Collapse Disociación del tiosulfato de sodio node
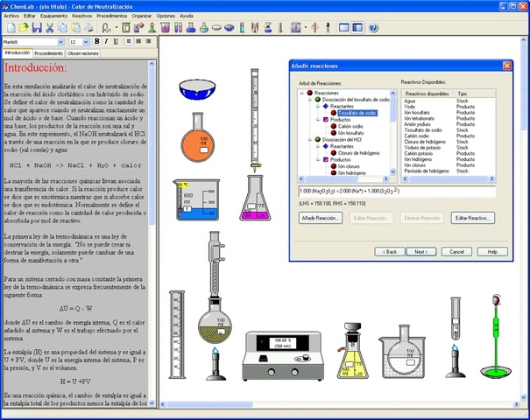Image resolution: width=530 pixels, height=420 pixels. coord(309,100)
